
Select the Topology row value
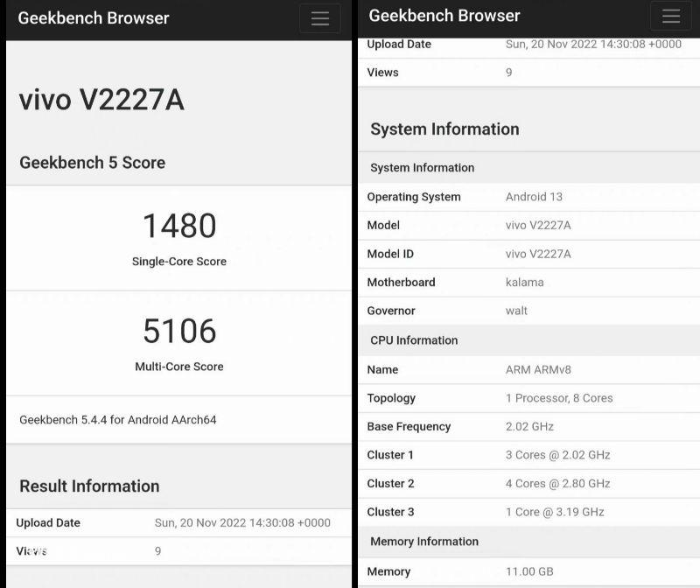point(559,398)
